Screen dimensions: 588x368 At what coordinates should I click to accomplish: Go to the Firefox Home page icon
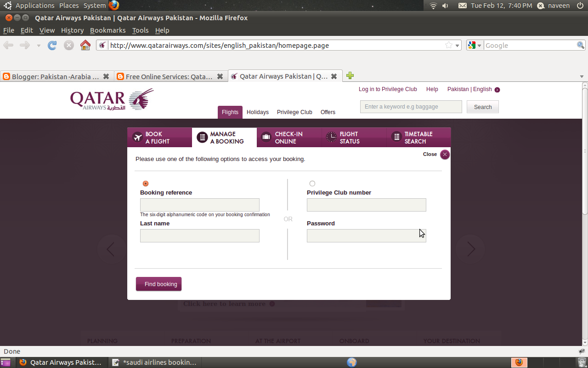(x=85, y=45)
